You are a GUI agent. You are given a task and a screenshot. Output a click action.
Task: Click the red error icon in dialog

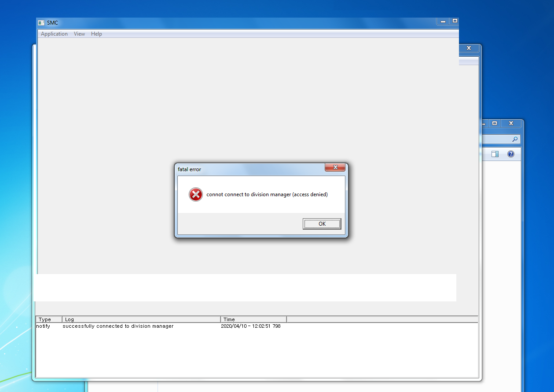(x=195, y=194)
